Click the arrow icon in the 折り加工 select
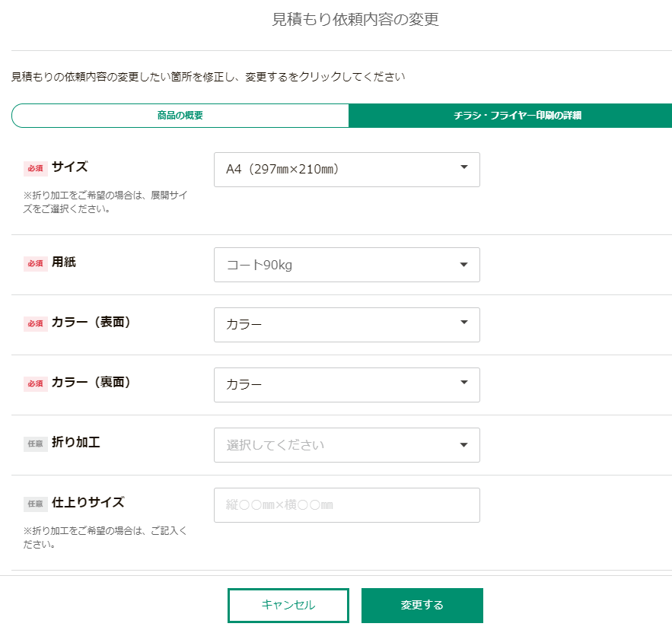The height and width of the screenshot is (633, 672). [464, 444]
